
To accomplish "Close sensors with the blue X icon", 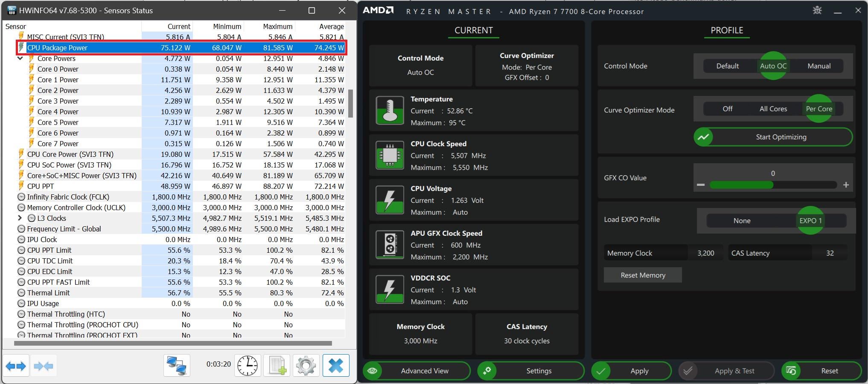I will point(336,366).
